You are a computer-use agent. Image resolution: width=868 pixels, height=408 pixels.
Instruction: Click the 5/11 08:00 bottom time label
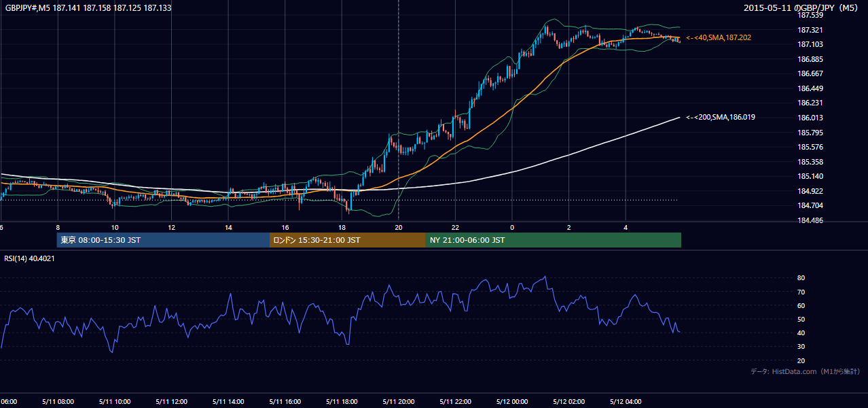pos(58,402)
